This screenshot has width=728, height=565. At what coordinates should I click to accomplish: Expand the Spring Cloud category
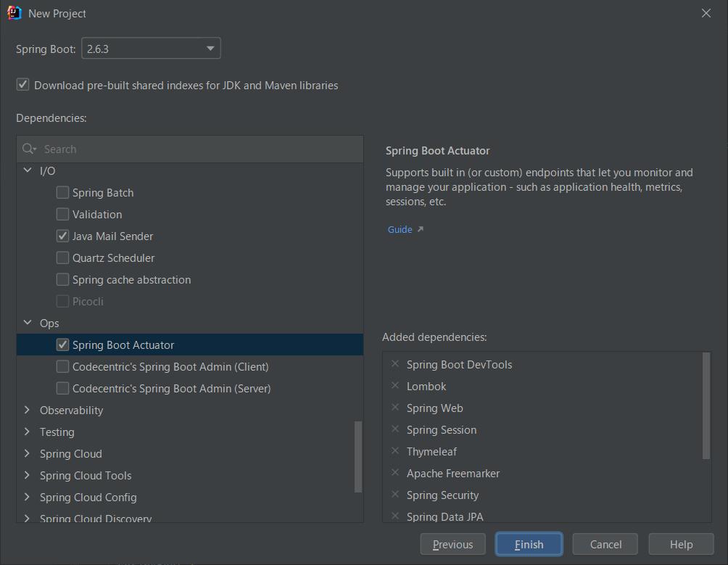click(x=27, y=453)
